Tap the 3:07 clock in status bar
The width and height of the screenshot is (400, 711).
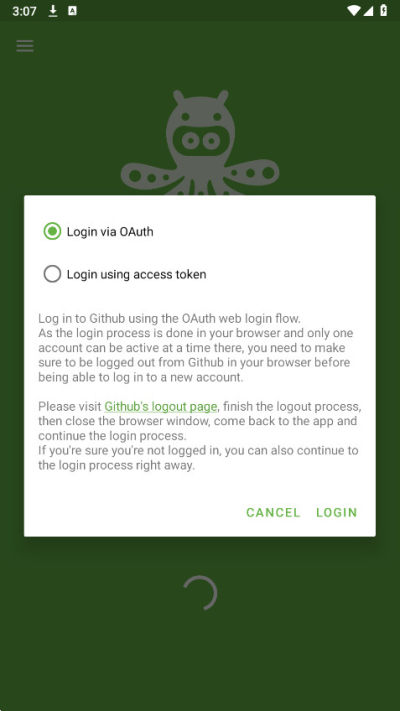[x=24, y=11]
